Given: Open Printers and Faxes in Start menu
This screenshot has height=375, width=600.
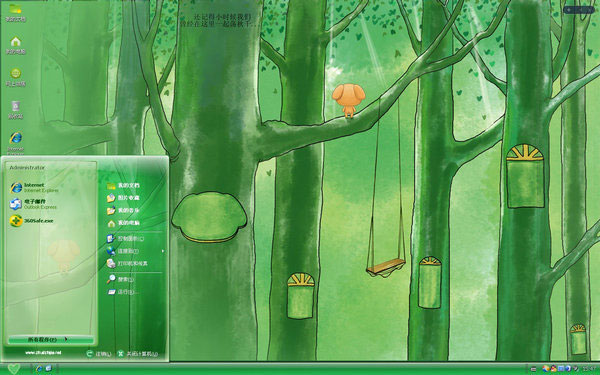Looking at the screenshot, I should (127, 263).
